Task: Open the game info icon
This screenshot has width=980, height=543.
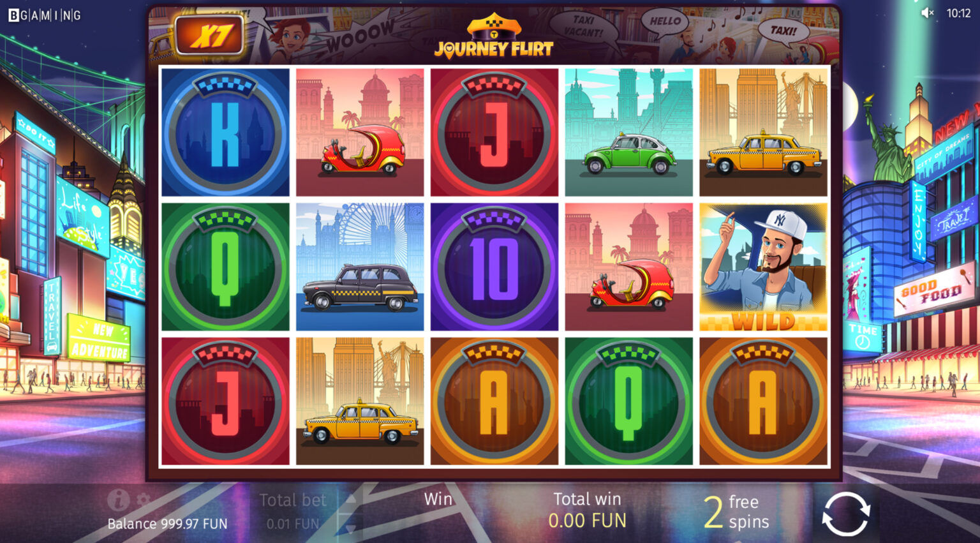Action: click(x=118, y=500)
